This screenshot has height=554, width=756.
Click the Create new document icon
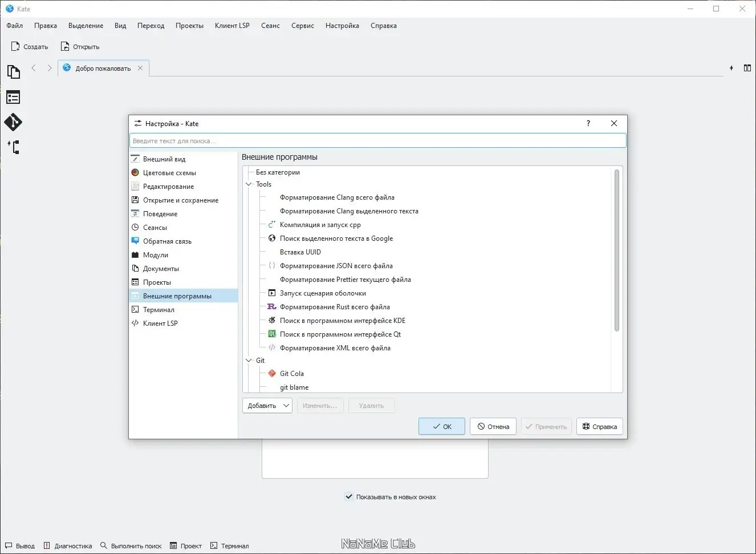pos(15,46)
